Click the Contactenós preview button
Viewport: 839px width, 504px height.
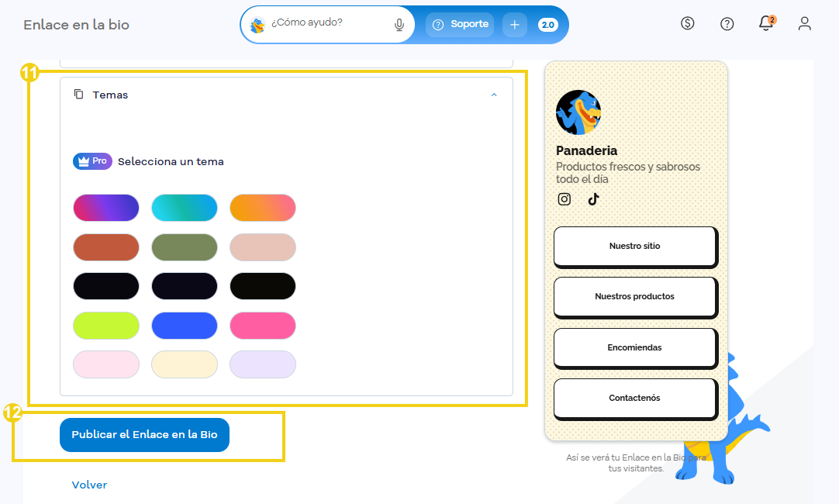635,399
